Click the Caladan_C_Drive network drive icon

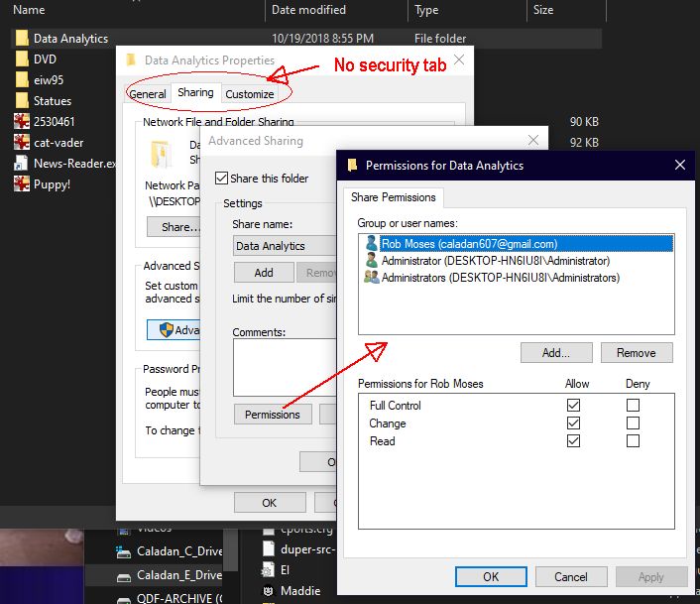tap(123, 552)
